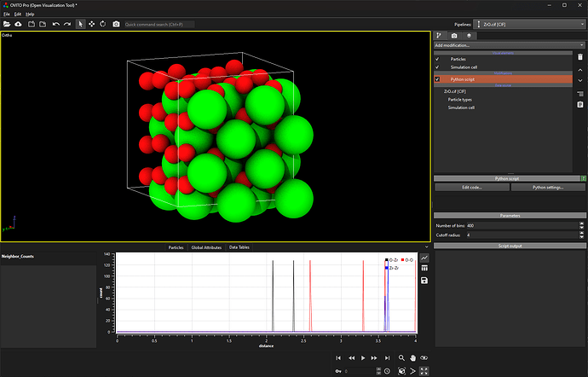Adjust the Number of bins spinner arrows
The width and height of the screenshot is (588, 377).
[582, 226]
